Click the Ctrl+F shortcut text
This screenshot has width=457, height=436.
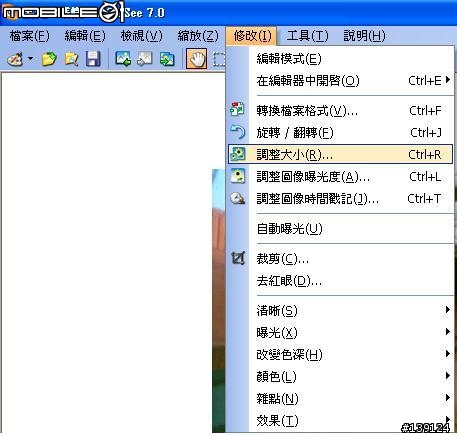[x=425, y=110]
